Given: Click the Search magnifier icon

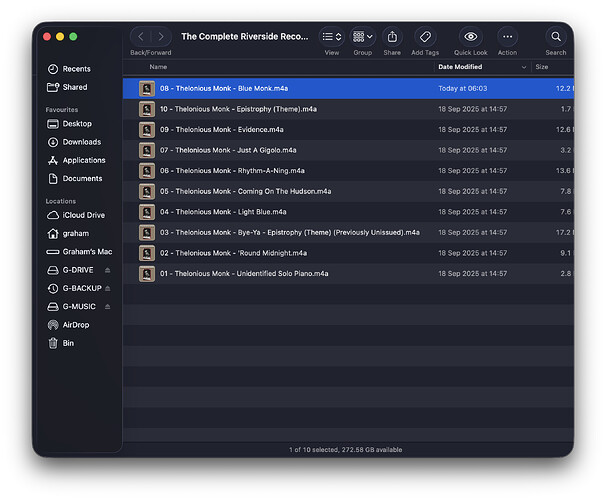Looking at the screenshot, I should (556, 37).
